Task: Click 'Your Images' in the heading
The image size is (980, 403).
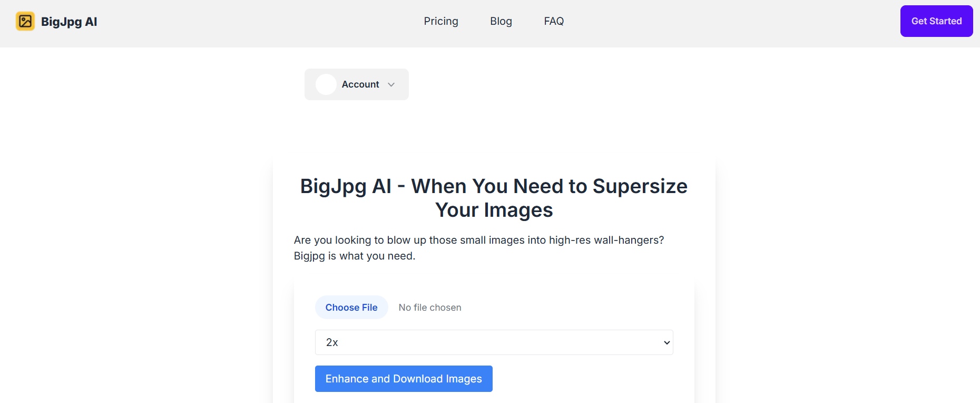Action: pos(494,210)
